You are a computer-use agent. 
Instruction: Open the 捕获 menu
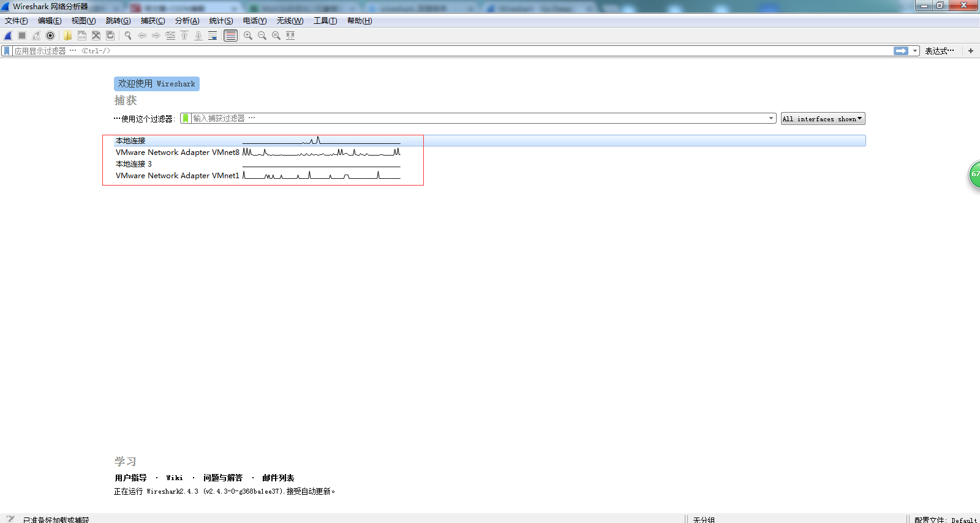[x=153, y=21]
